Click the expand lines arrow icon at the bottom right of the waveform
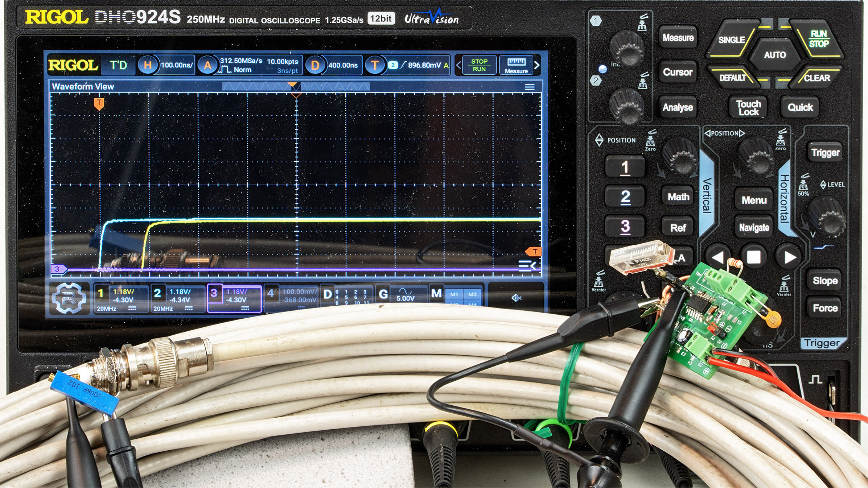 [x=527, y=266]
